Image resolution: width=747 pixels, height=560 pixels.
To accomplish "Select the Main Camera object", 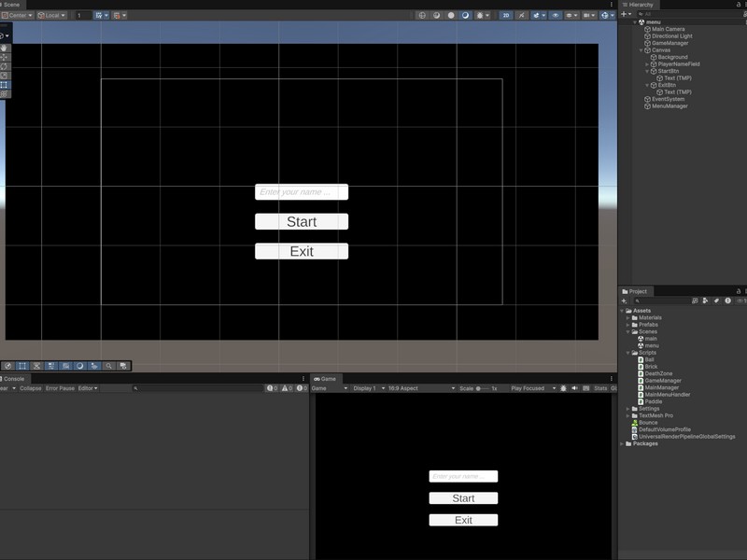I will coord(668,29).
